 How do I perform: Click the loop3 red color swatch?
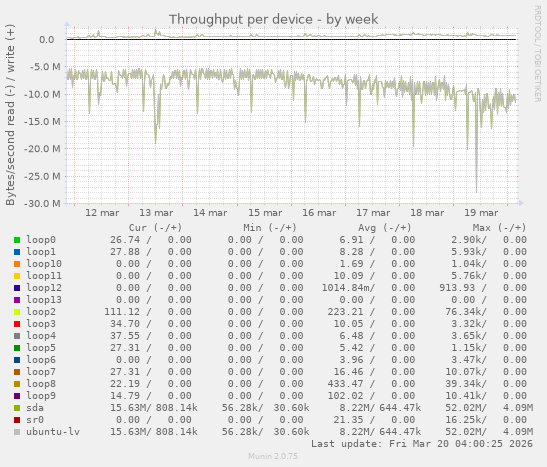(17, 324)
